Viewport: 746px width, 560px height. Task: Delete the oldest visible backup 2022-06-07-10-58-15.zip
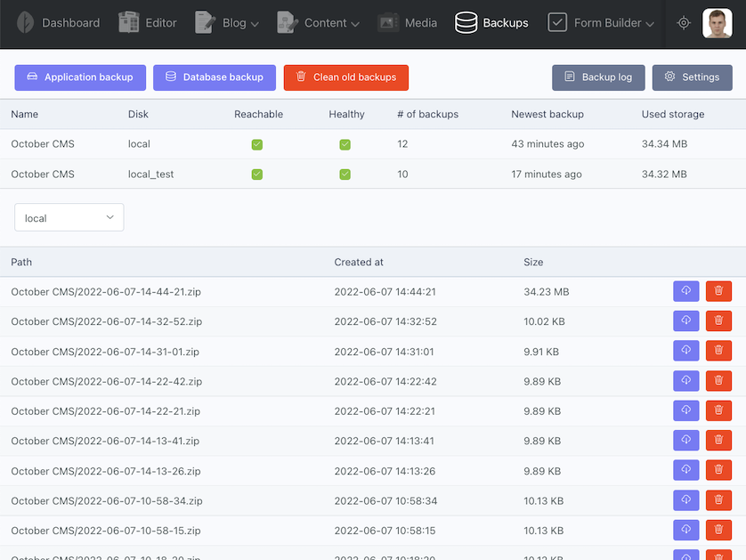(x=718, y=530)
